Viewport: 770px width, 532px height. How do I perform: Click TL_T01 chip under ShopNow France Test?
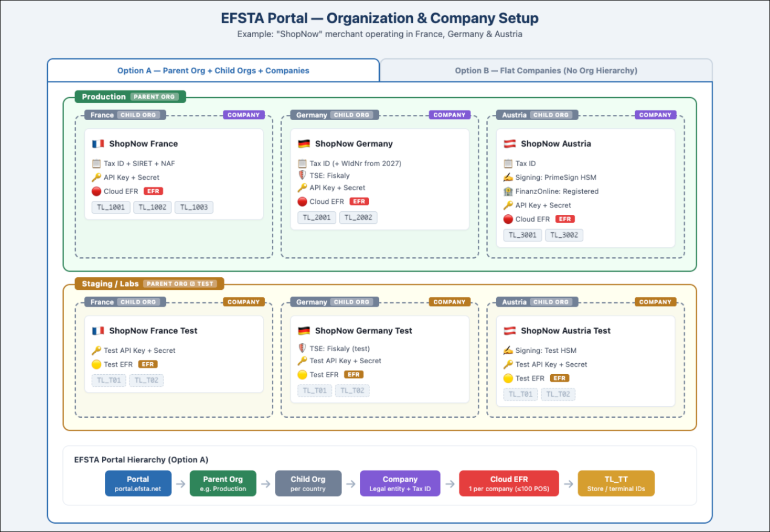point(109,380)
